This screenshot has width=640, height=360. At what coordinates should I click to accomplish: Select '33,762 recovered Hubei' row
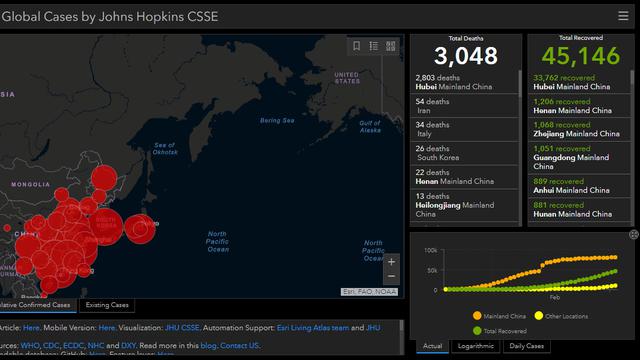point(580,82)
